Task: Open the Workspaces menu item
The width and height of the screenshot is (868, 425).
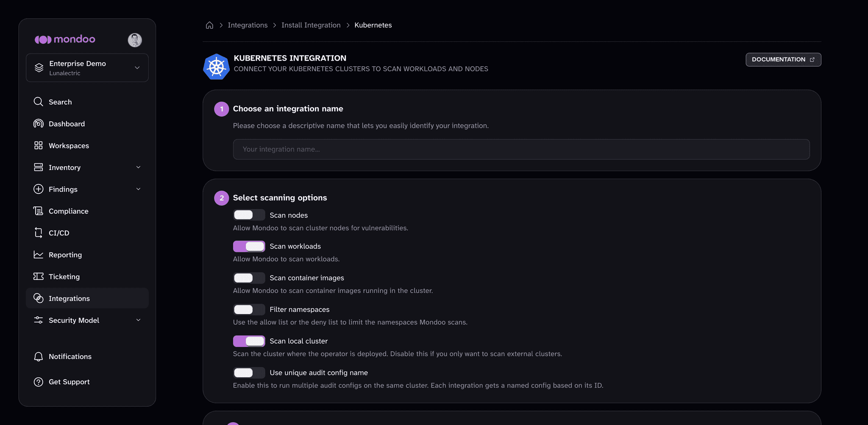Action: (x=87, y=145)
